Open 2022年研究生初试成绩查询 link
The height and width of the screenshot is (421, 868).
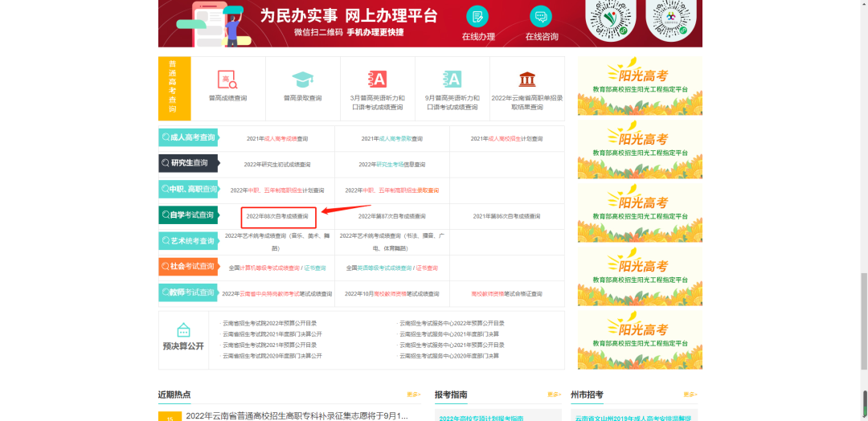coord(277,165)
